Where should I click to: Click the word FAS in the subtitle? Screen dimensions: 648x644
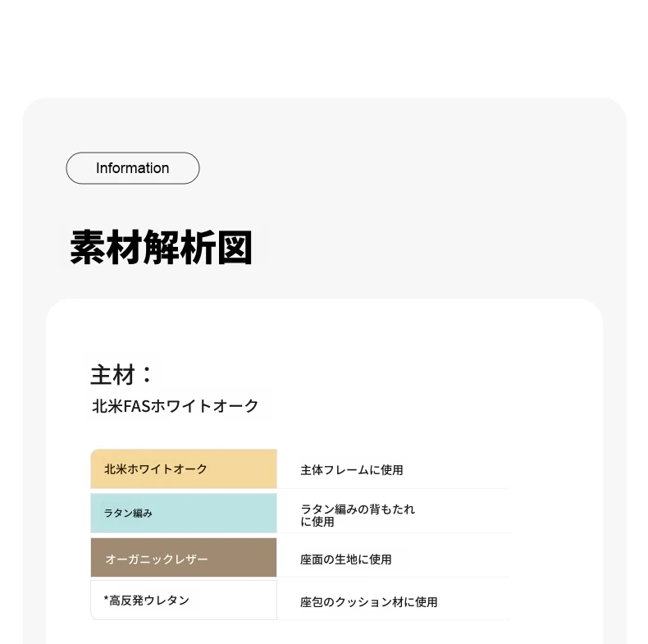coord(137,406)
